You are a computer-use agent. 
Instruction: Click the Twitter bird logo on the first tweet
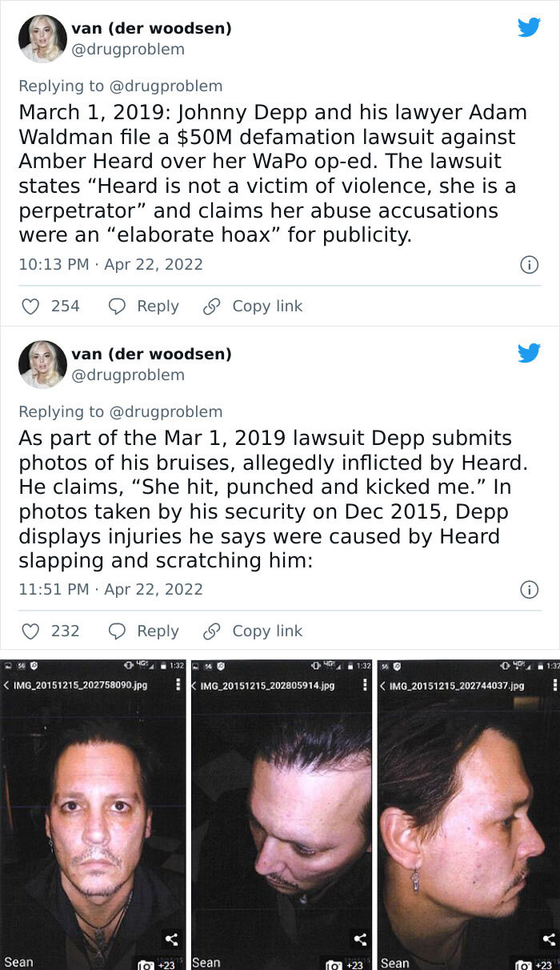pyautogui.click(x=530, y=27)
